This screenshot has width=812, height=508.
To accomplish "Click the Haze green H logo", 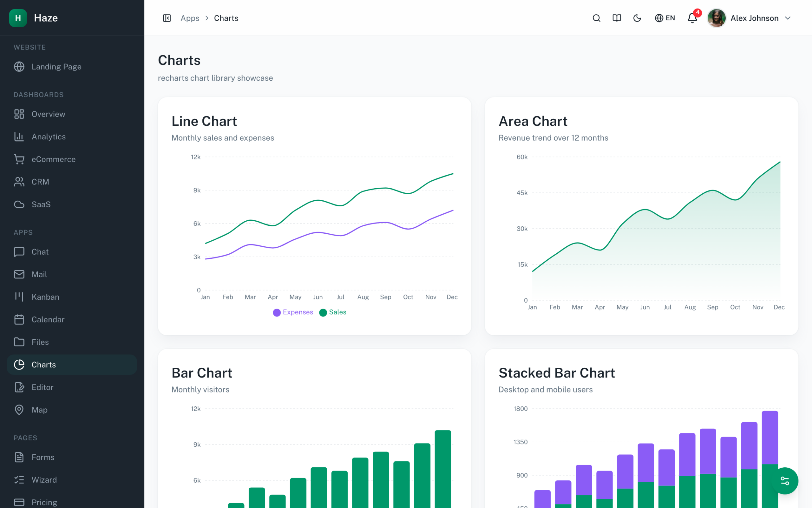I will (18, 18).
